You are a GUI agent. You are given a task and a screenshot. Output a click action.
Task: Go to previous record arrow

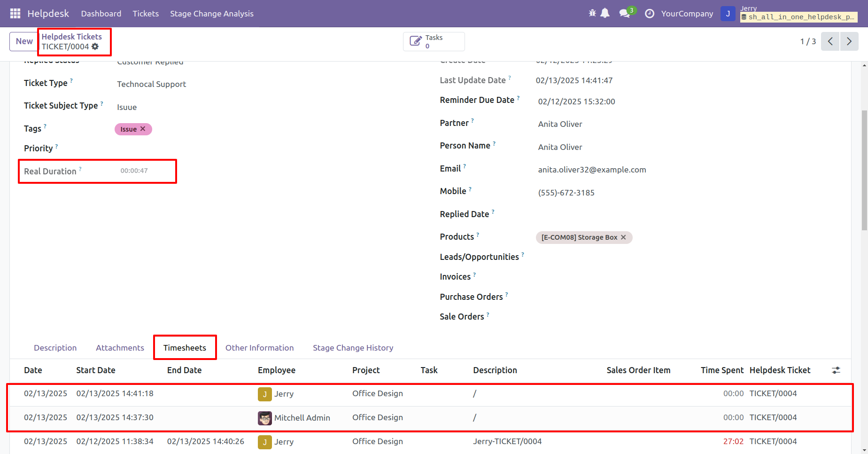tap(830, 41)
